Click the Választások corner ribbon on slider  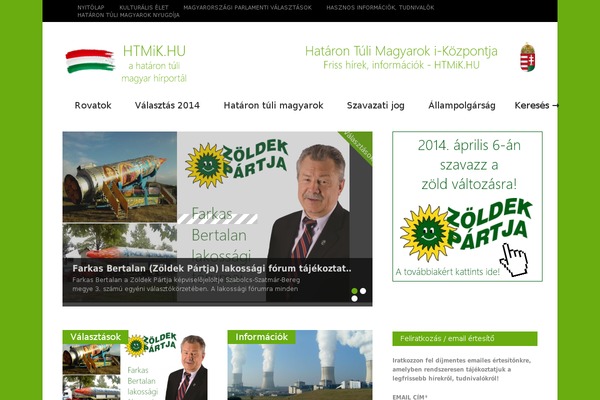coord(357,146)
